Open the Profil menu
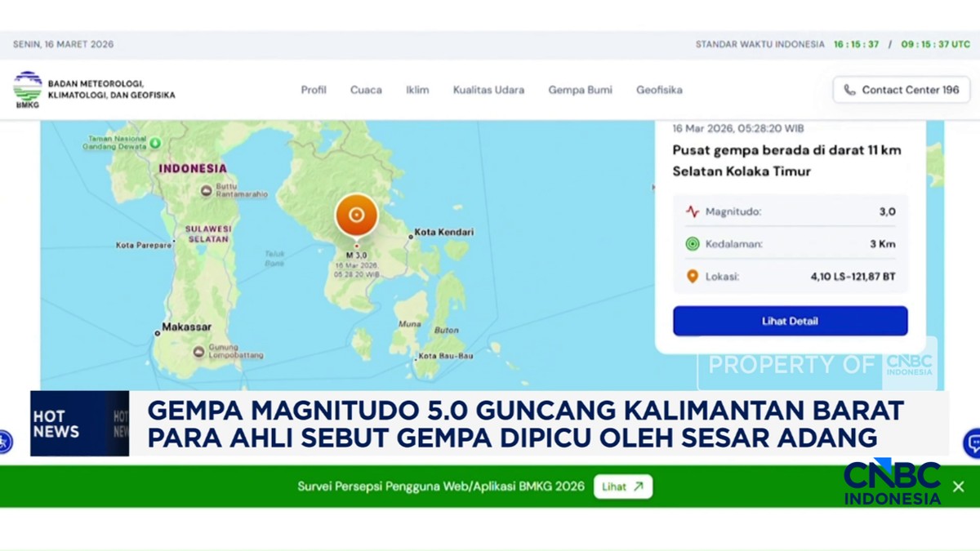This screenshot has width=980, height=551. point(314,90)
